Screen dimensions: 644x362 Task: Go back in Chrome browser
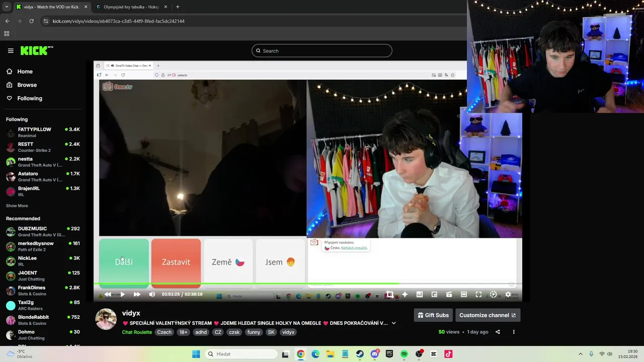(7, 21)
